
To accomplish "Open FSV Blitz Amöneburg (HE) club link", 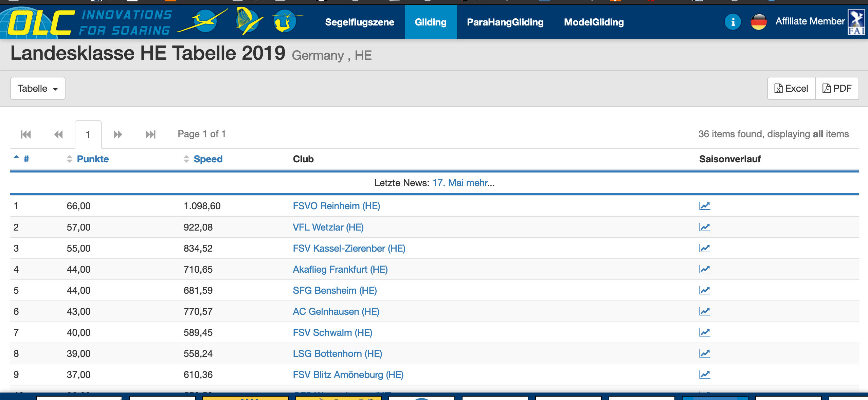I will point(348,375).
